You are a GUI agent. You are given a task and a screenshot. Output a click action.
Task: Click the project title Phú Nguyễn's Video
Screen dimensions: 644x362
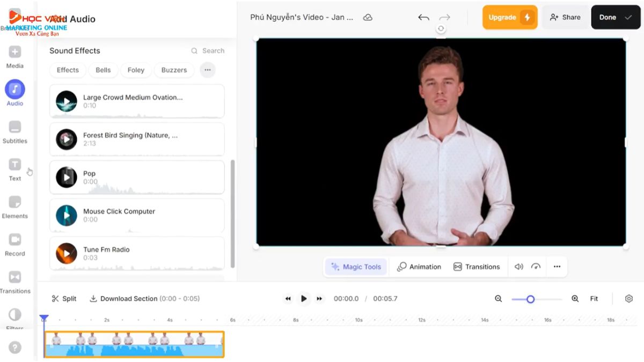[302, 17]
